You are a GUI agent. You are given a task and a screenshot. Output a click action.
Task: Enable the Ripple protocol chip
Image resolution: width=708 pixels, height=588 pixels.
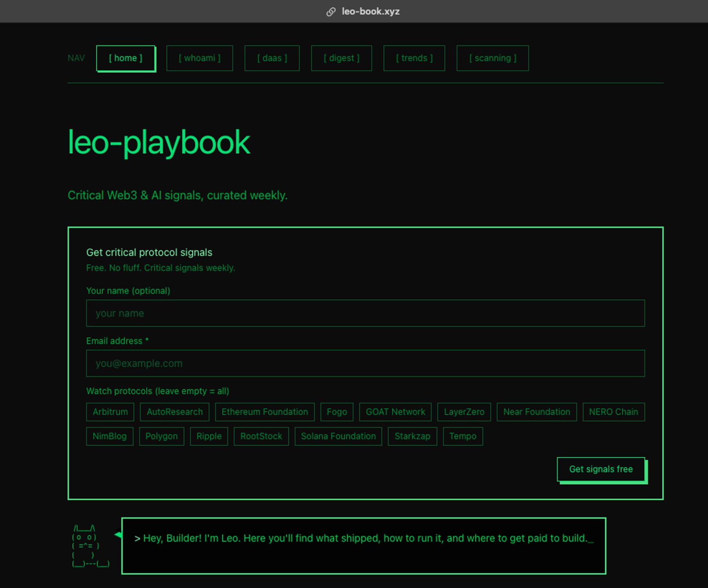(x=209, y=437)
